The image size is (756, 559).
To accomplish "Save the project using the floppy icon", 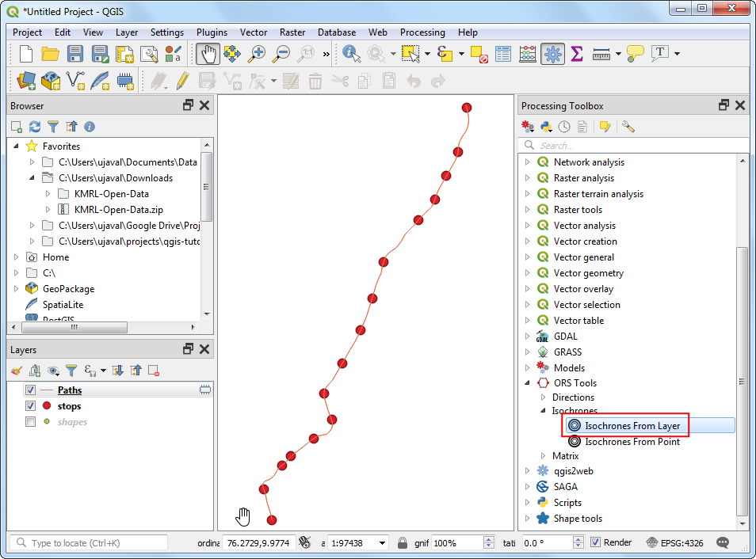I will [74, 54].
